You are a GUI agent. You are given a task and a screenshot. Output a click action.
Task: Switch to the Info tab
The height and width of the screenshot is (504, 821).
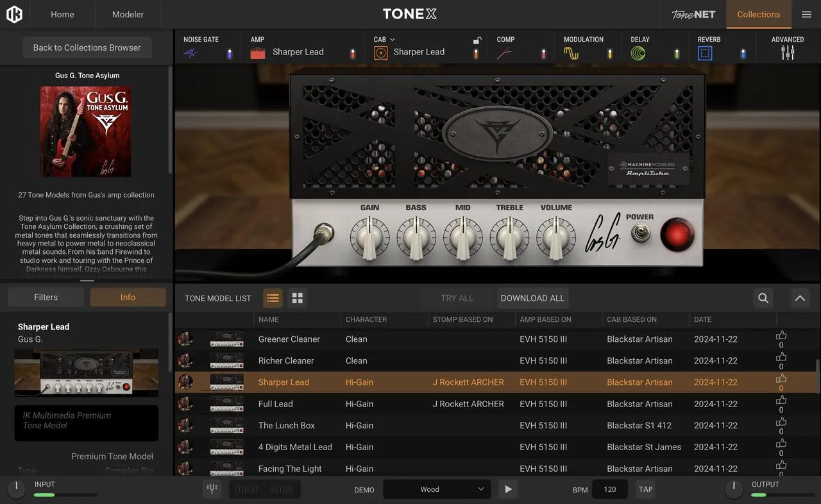coord(128,297)
